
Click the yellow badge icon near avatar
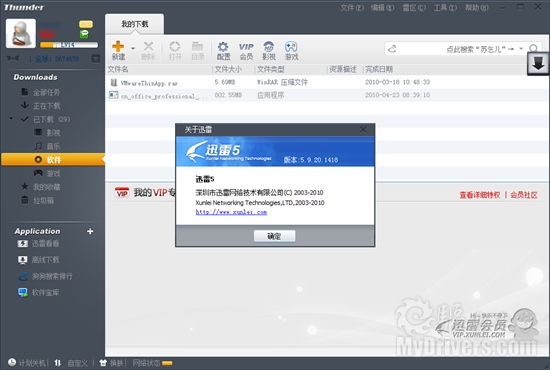[86, 24]
